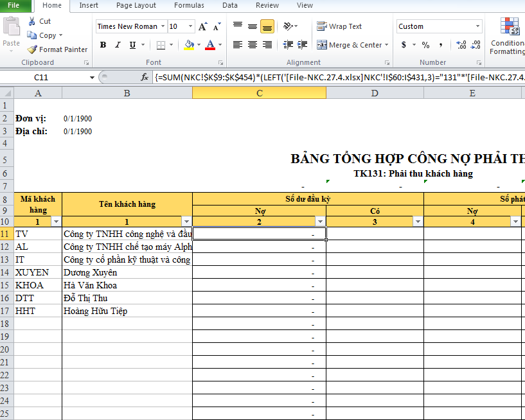Open filter dropdown in column D header
This screenshot has width=525, height=420.
418,222
